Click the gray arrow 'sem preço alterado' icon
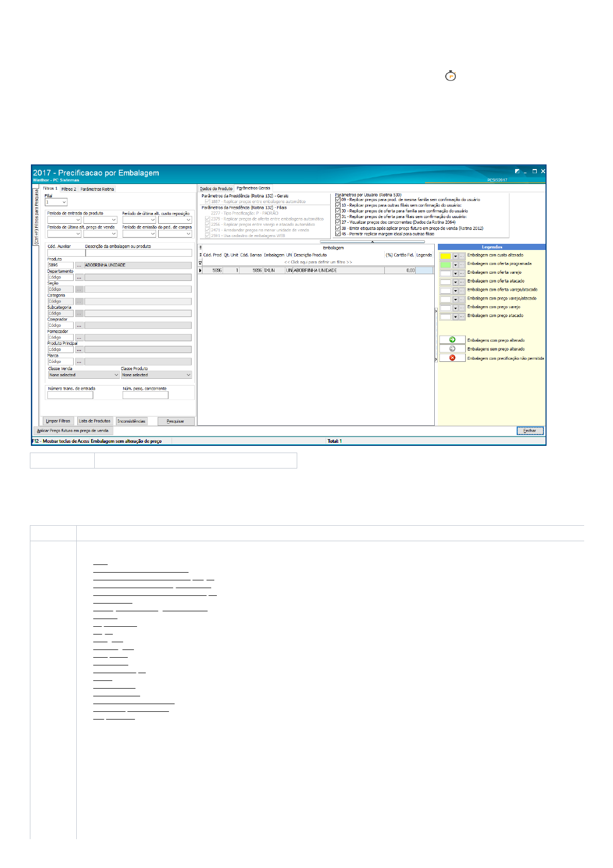The height and width of the screenshot is (868, 613). (x=452, y=349)
